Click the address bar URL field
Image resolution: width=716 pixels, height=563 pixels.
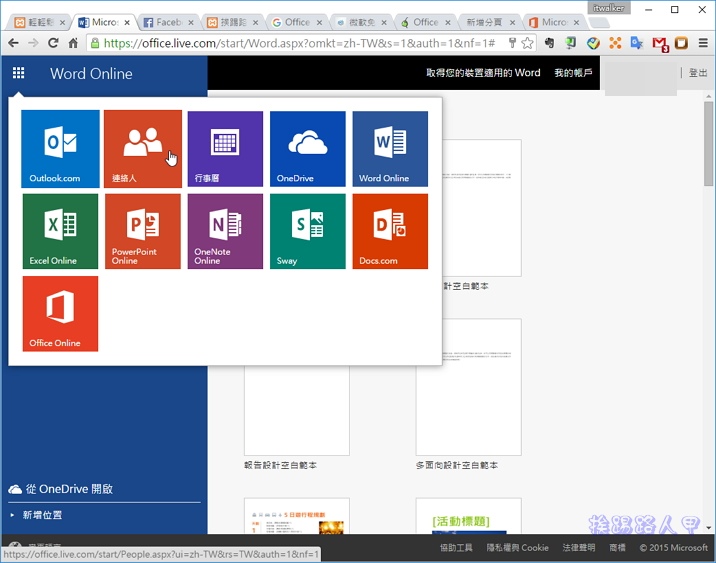pos(299,43)
